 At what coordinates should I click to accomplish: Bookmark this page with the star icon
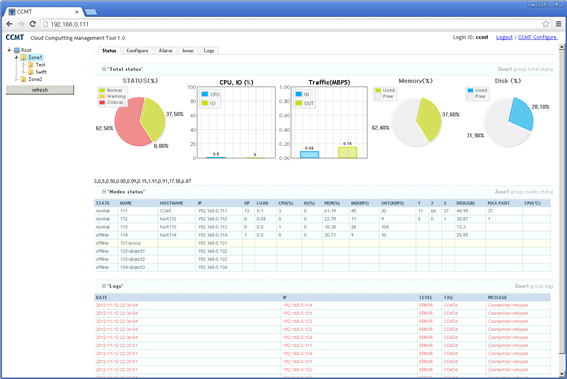click(546, 24)
